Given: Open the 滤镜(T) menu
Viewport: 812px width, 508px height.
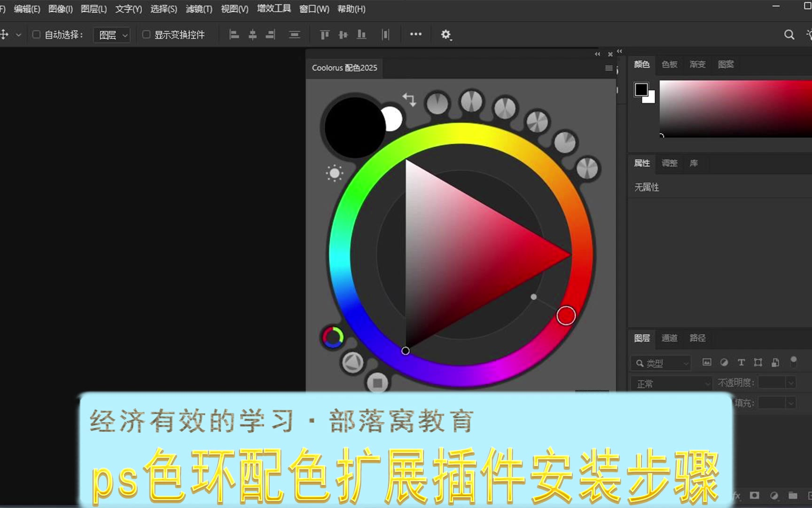Looking at the screenshot, I should (x=199, y=9).
